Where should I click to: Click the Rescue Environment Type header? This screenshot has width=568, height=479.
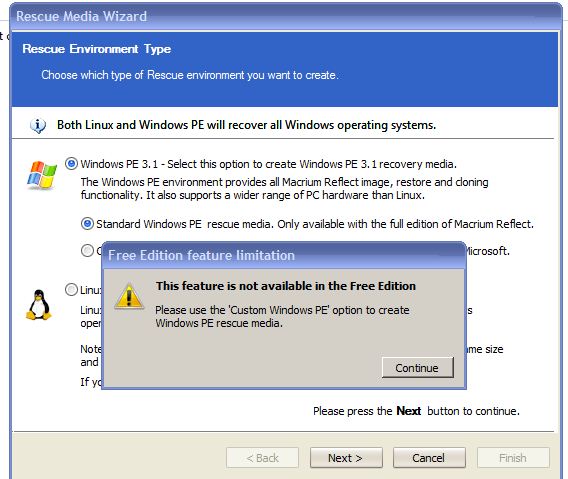click(x=96, y=49)
